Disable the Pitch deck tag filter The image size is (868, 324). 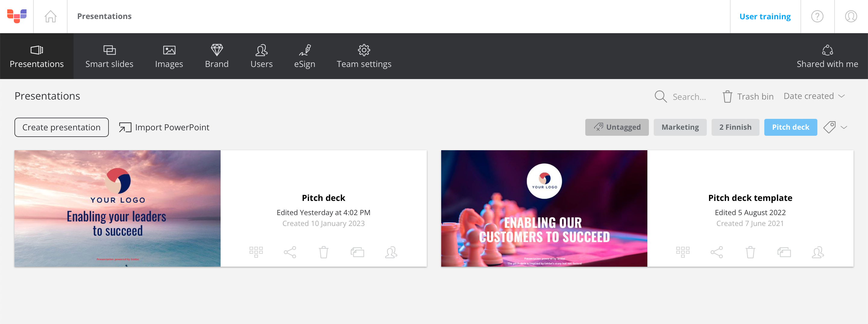tap(791, 127)
